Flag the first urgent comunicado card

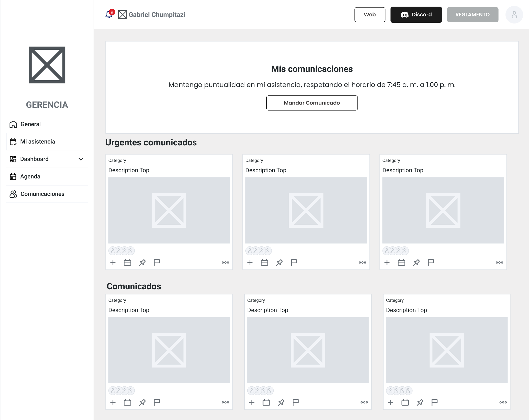click(156, 263)
